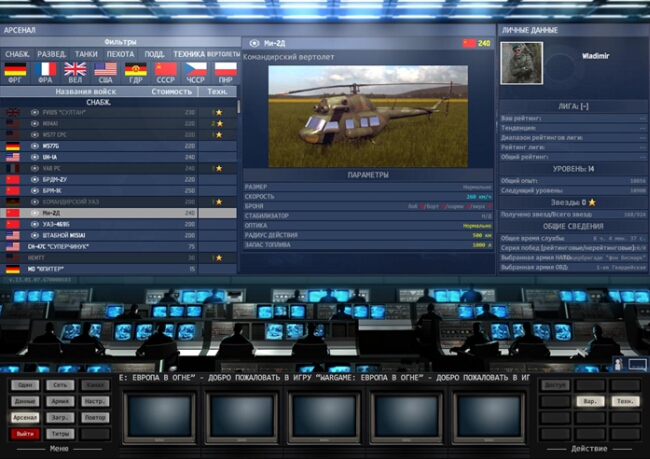The height and width of the screenshot is (459, 650).
Task: Select the VAB PC unit row
Action: [119, 168]
